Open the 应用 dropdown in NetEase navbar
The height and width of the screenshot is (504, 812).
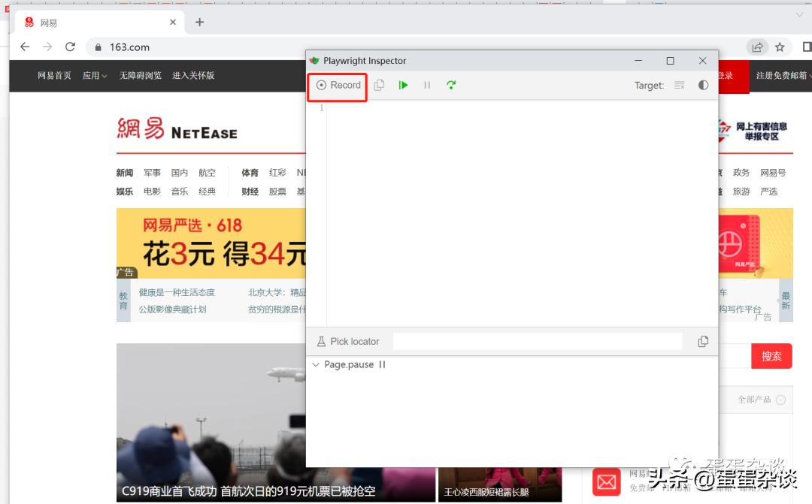pyautogui.click(x=93, y=75)
